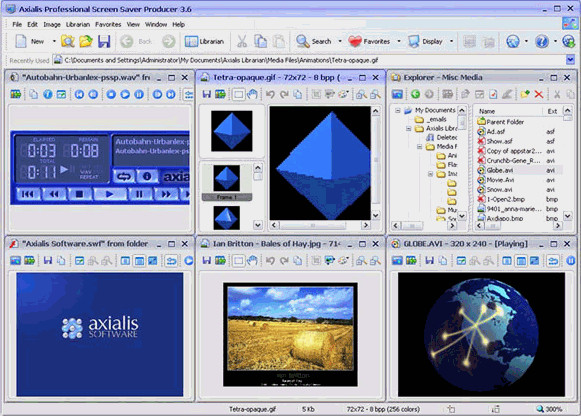The height and width of the screenshot is (416, 581).
Task: Click the loop icon in Axialis Software.swf toolbar
Action: (x=171, y=261)
